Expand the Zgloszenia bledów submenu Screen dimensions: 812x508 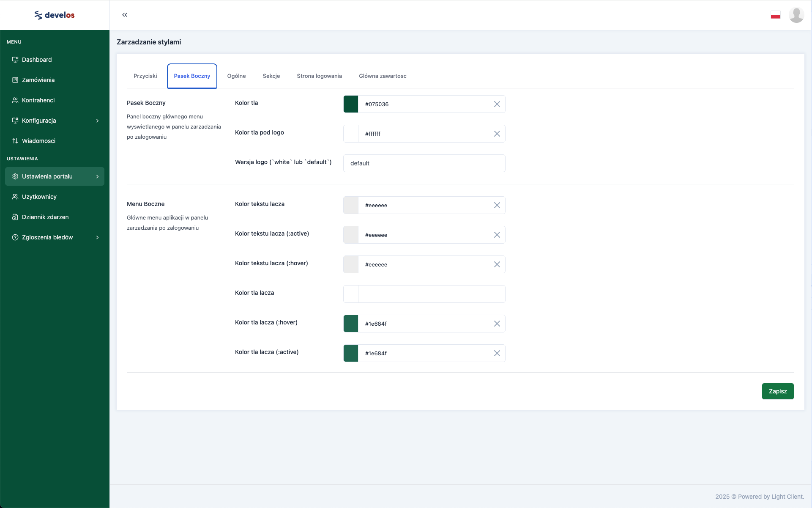(97, 237)
